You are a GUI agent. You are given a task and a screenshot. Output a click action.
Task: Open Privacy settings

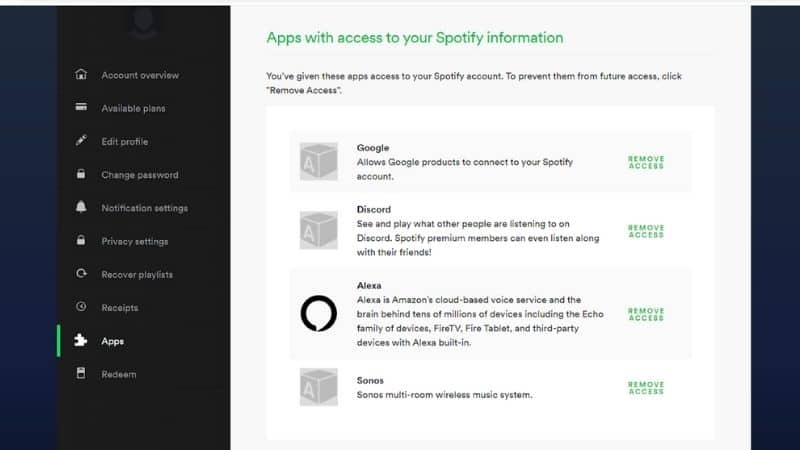[x=135, y=241]
